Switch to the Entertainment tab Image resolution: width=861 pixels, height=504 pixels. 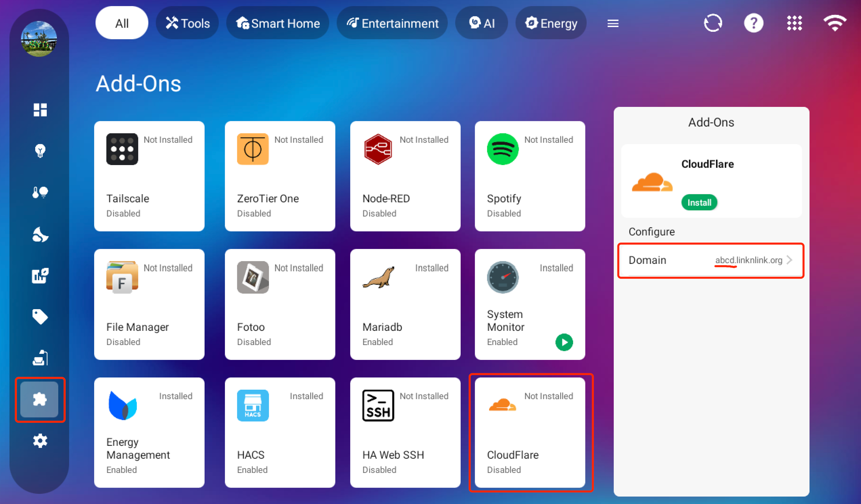tap(392, 23)
